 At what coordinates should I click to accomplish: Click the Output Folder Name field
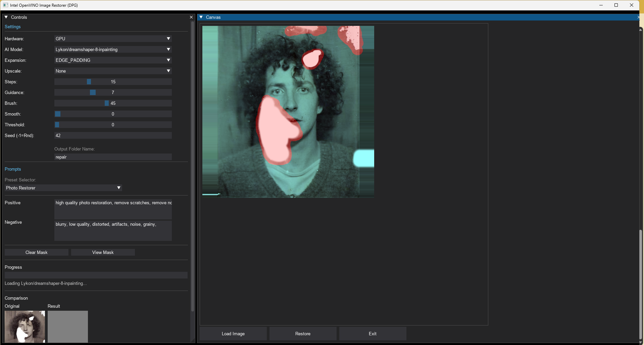(113, 157)
